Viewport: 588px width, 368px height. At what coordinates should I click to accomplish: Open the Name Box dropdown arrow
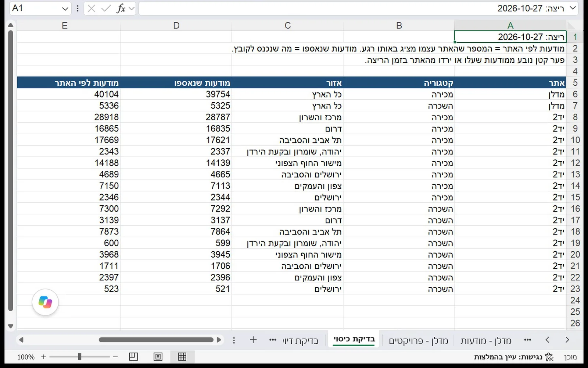[x=65, y=8]
